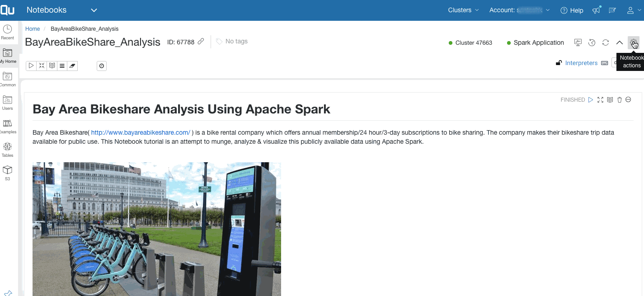Viewport: 644px width, 296px height.
Task: Select the BayAreaBikeShare_Analysis breadcrumb text
Action: pos(85,29)
